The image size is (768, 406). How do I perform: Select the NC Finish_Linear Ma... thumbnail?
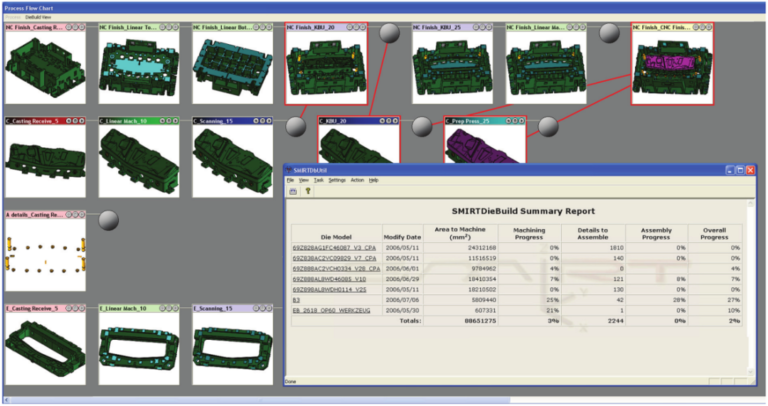546,68
